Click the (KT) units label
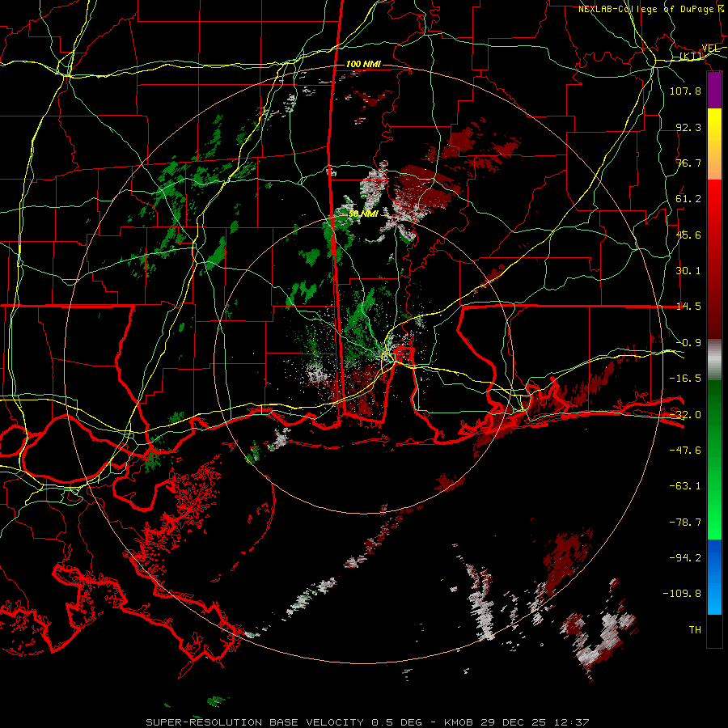Image resolution: width=728 pixels, height=728 pixels. [691, 56]
